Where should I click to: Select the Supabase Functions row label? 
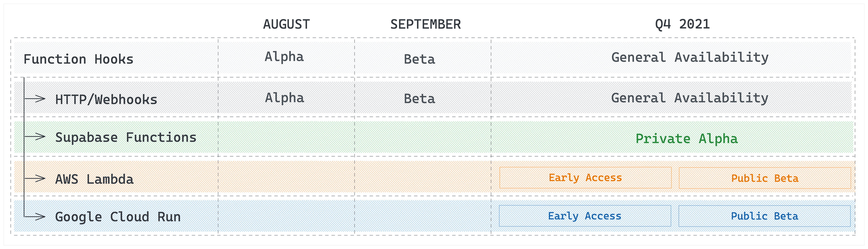[126, 138]
